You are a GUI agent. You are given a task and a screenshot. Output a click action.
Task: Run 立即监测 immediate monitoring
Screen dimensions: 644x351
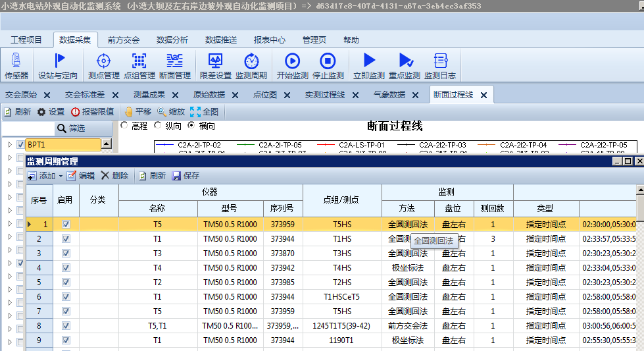click(x=369, y=66)
